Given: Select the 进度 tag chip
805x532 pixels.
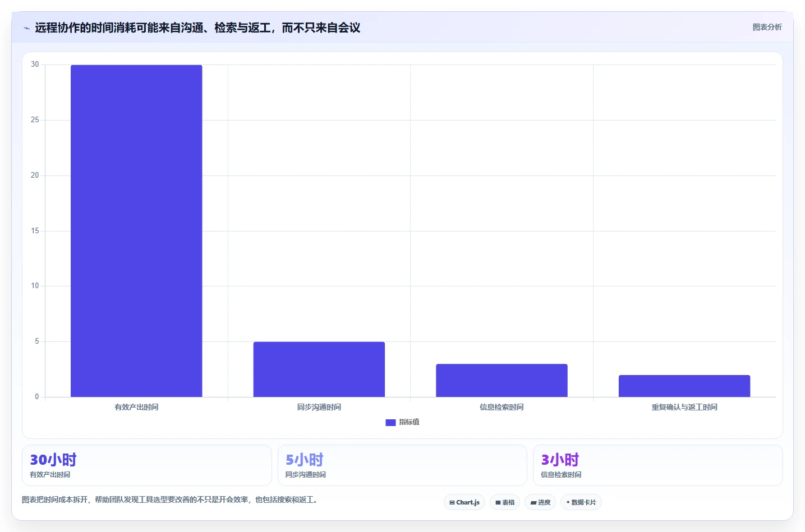Looking at the screenshot, I should coord(540,502).
